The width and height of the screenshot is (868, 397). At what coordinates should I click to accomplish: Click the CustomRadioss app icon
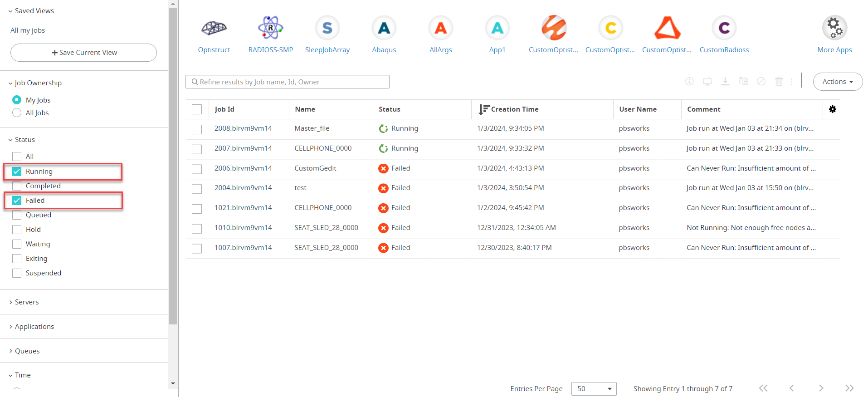coord(724,29)
